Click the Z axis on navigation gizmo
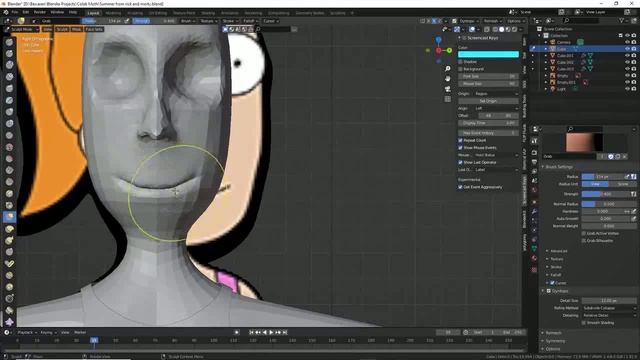The width and height of the screenshot is (640, 360). coord(438,40)
